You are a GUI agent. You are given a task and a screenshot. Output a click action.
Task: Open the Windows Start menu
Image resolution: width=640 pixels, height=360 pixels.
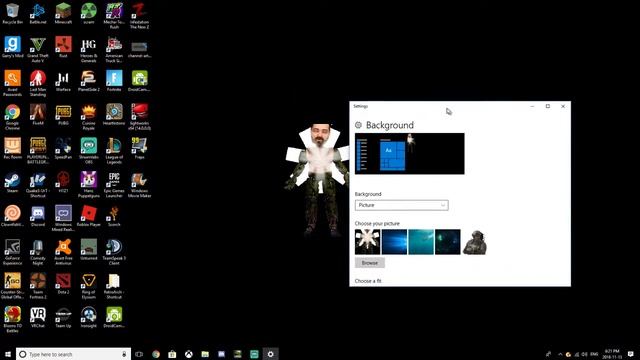pos(8,354)
